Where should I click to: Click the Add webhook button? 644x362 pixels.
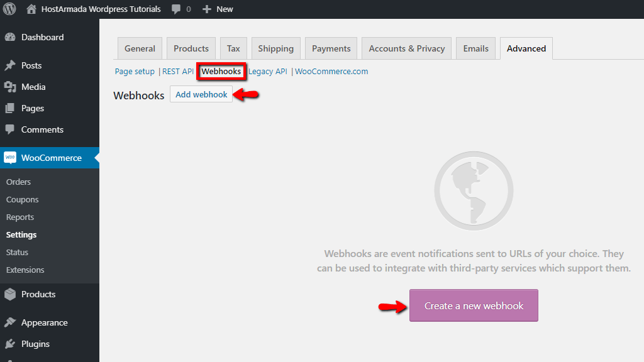pos(201,94)
